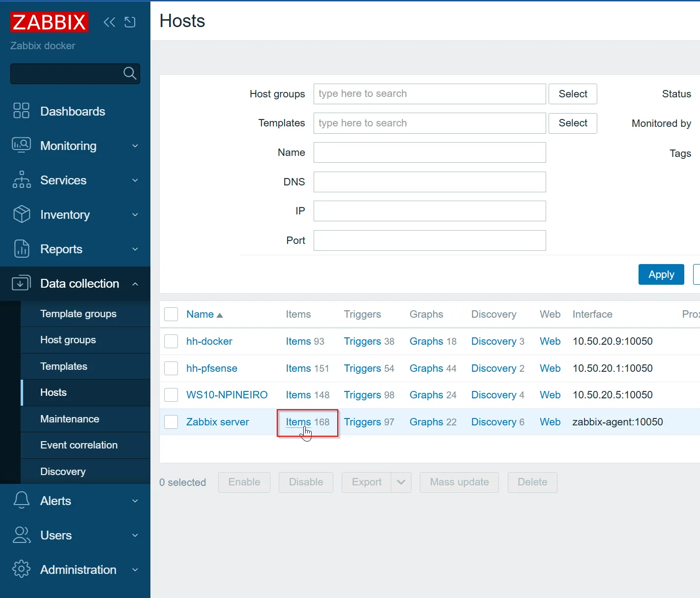Tick the select-all checkbox in the table header

pos(171,314)
